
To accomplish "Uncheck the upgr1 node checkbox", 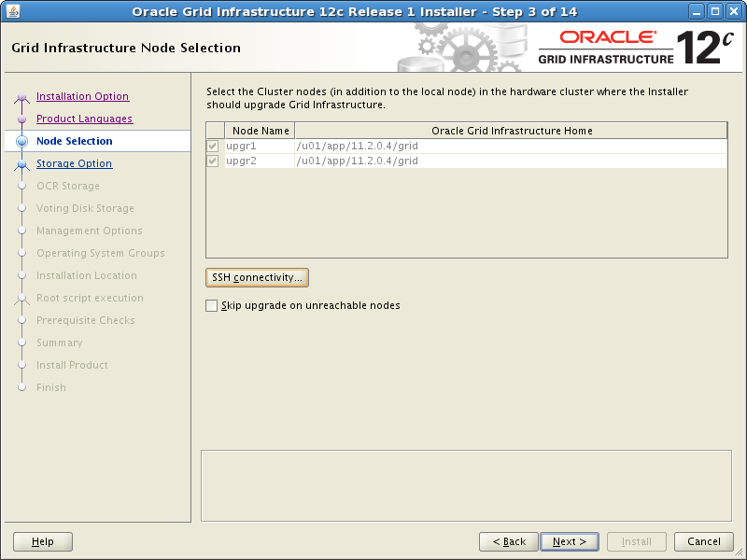I will (x=212, y=146).
